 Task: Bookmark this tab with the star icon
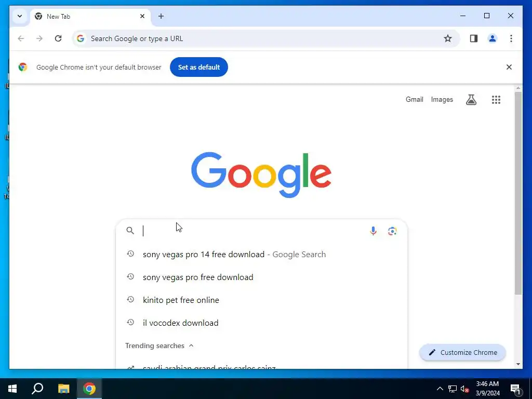click(448, 38)
